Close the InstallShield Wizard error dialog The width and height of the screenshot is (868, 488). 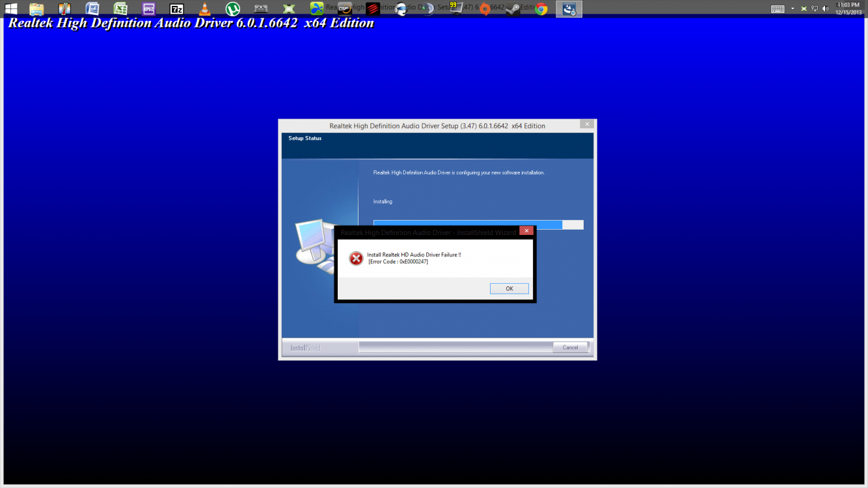526,230
